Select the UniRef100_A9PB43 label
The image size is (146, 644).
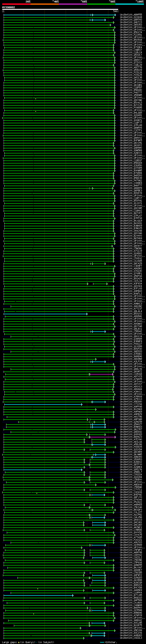point(131,291)
